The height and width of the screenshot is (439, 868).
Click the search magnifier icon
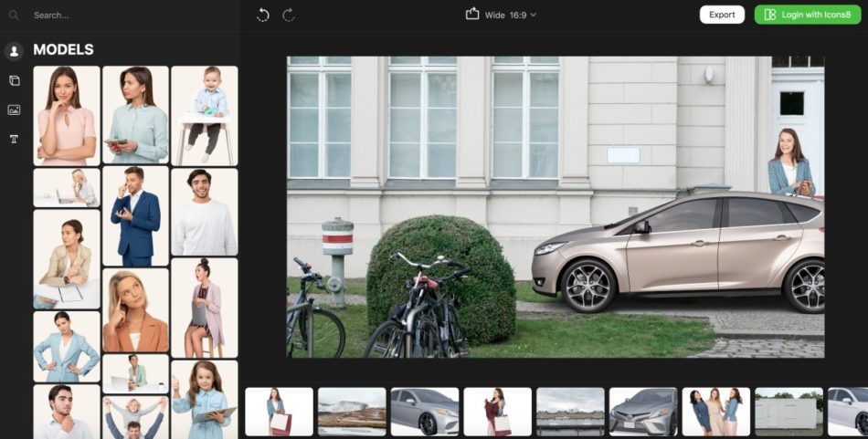14,15
